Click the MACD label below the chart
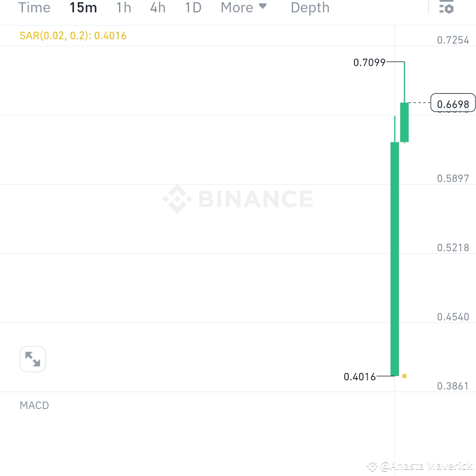The height and width of the screenshot is (476, 476). click(x=34, y=405)
